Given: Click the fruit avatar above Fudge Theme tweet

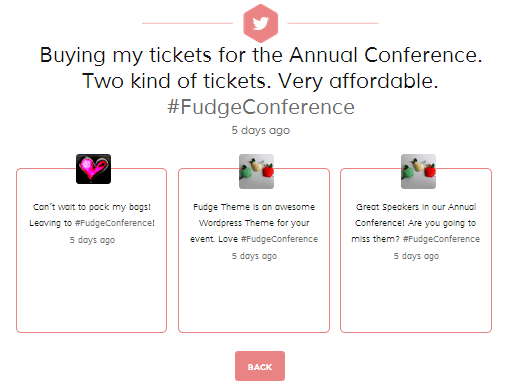Looking at the screenshot, I should pos(256,171).
